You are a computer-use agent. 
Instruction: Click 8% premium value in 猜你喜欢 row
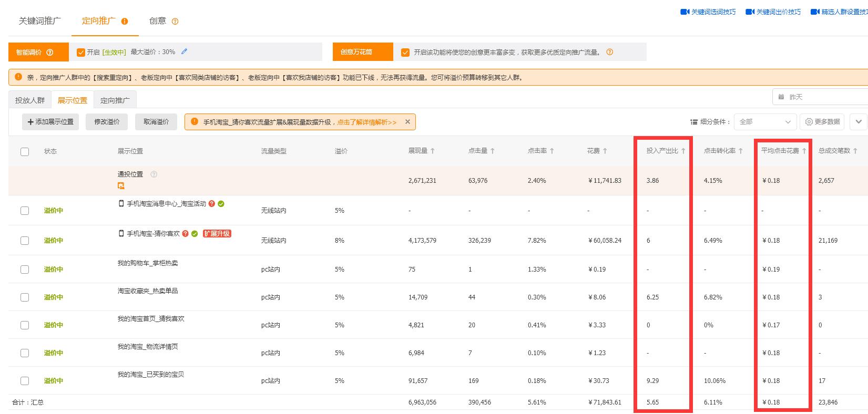point(340,241)
